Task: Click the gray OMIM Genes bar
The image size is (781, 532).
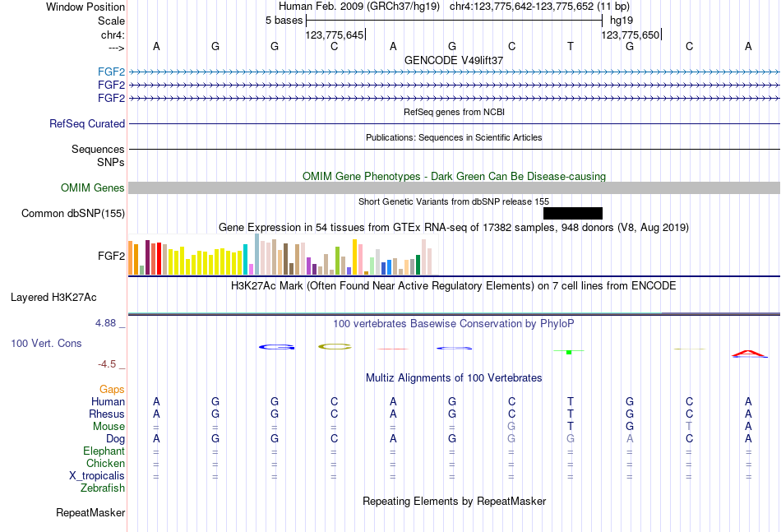Action: click(x=454, y=187)
